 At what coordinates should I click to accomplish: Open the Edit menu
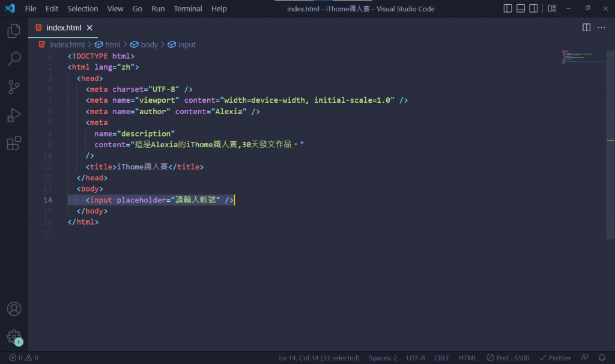tap(52, 8)
